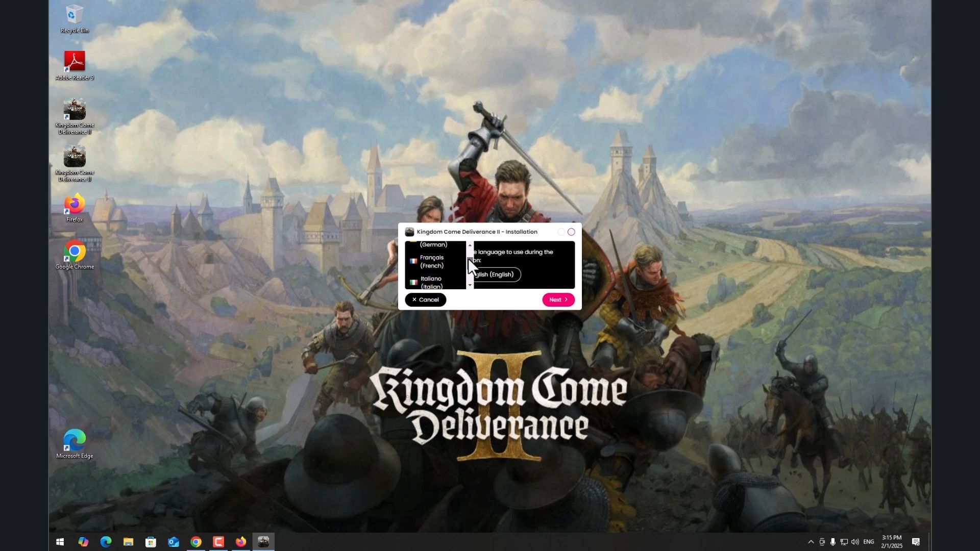Open the English (English) language combo box

(497, 274)
